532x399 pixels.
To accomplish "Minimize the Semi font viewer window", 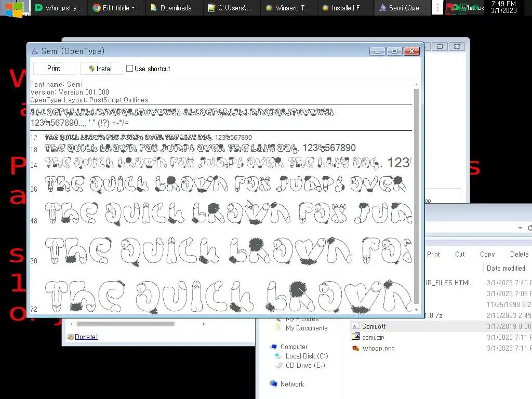I will point(377,51).
